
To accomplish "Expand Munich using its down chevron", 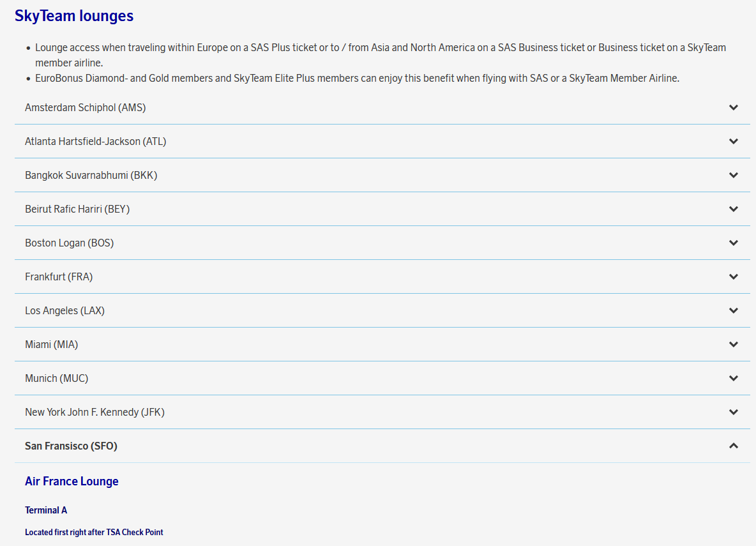I will [x=733, y=379].
